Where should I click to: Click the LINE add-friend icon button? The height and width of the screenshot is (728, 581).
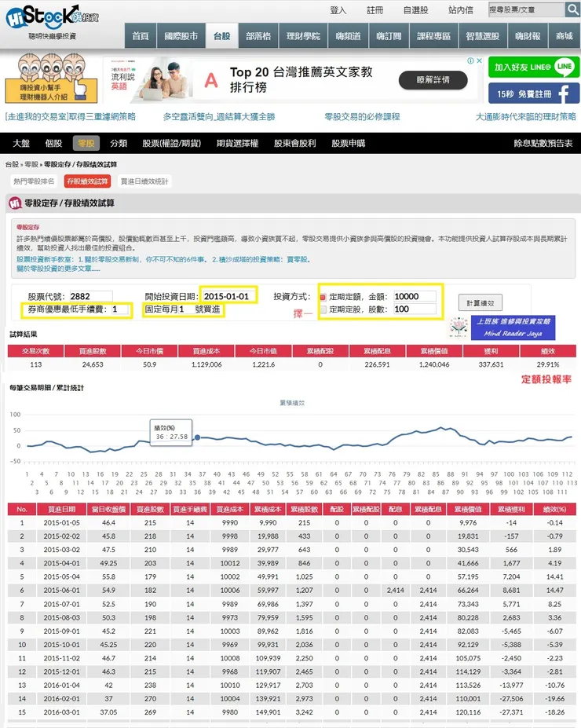(534, 68)
